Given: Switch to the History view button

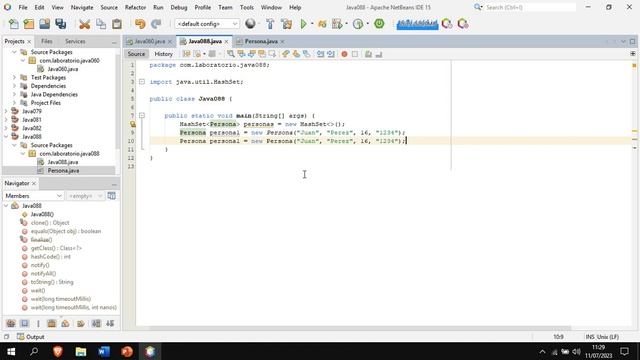Looking at the screenshot, I should coord(164,54).
